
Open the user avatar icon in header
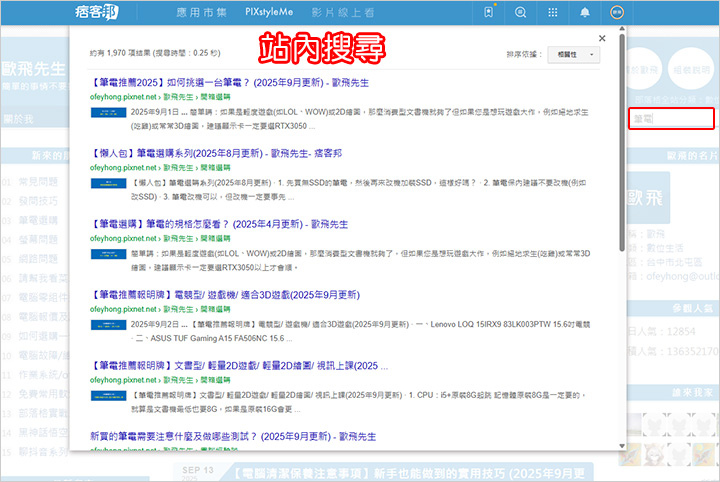(617, 12)
